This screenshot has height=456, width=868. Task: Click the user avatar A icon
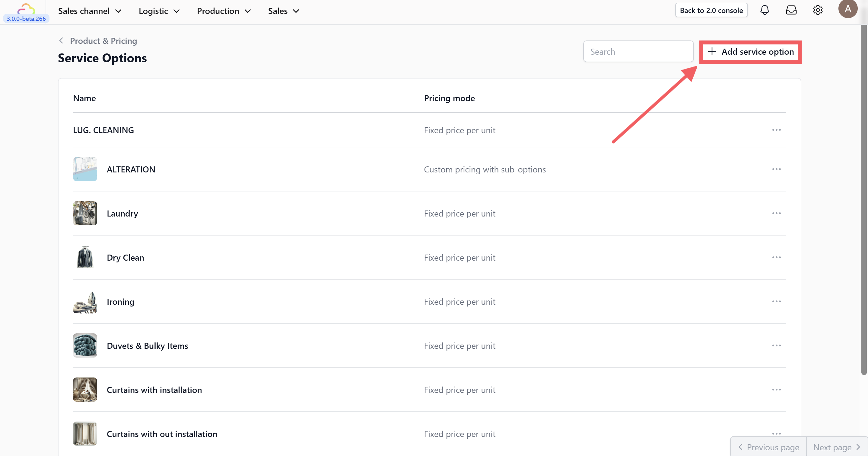coord(848,9)
